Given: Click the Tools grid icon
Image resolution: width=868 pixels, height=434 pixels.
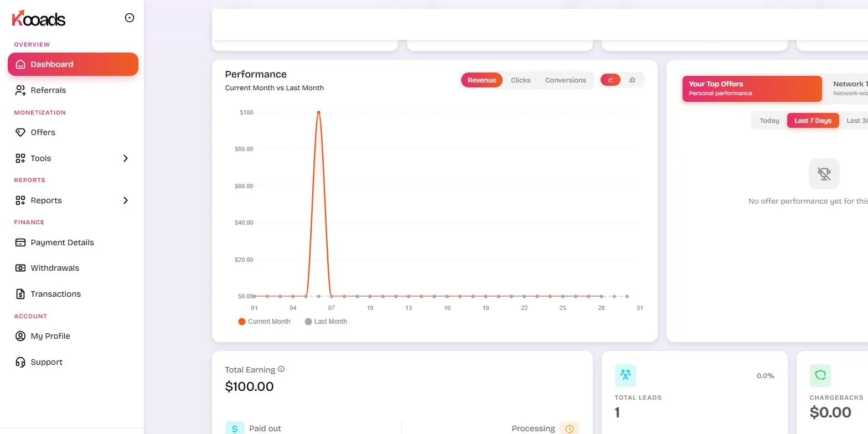Looking at the screenshot, I should 20,158.
